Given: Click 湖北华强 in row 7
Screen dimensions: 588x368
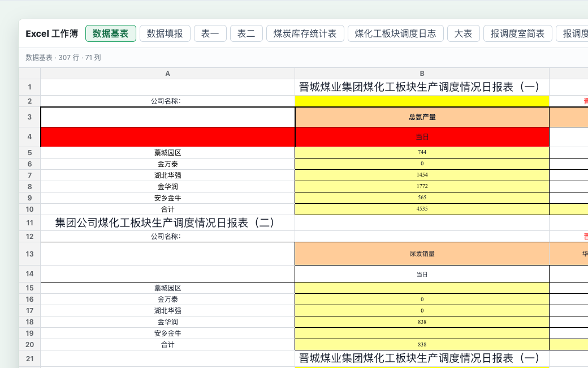Looking at the screenshot, I should click(x=167, y=175).
